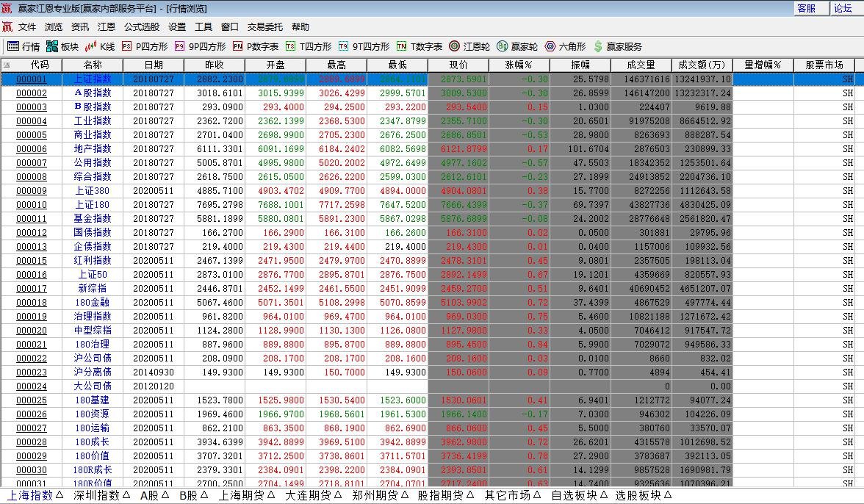The height and width of the screenshot is (504, 864).
Task: Open the 板块 sector view from toolbar
Action: 62,47
